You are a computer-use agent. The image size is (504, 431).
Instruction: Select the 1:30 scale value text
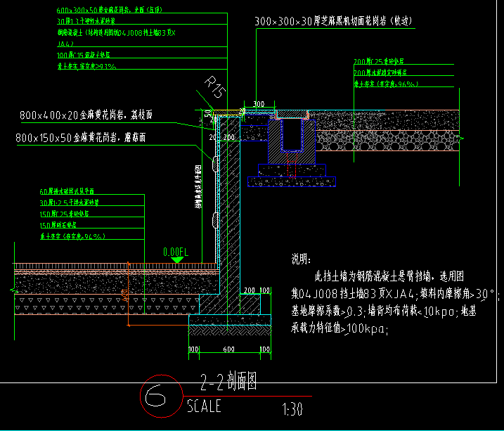coord(292,409)
